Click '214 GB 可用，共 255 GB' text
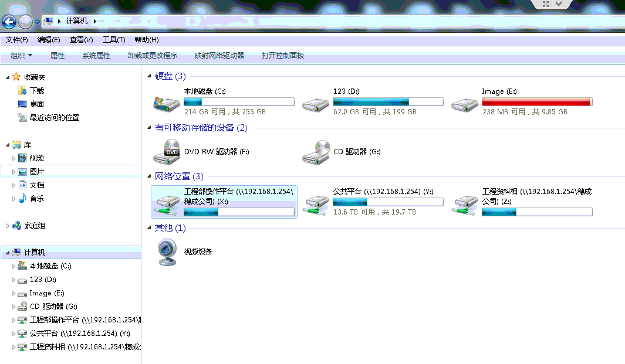 click(225, 112)
